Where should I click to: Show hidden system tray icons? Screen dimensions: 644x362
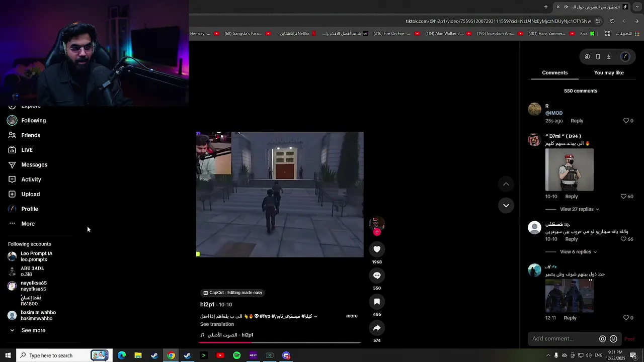pos(548,355)
